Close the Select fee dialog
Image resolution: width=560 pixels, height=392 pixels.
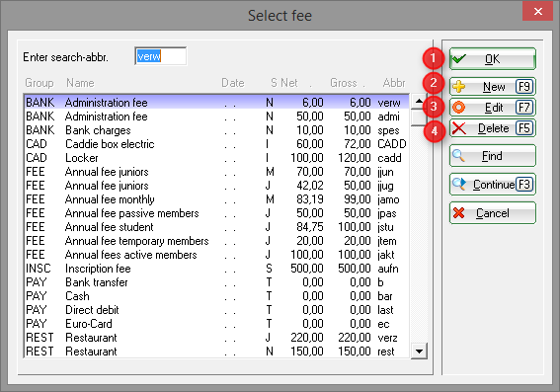click(538, 12)
